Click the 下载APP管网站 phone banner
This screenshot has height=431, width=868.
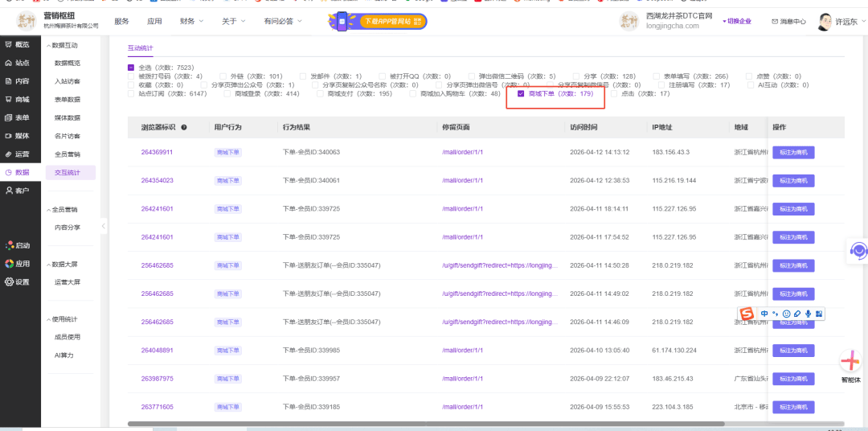tap(378, 22)
